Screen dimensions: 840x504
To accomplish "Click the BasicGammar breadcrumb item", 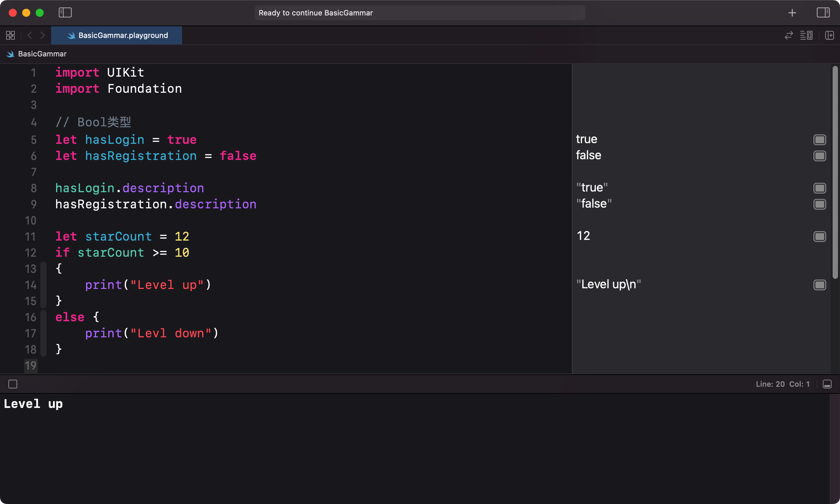I will [x=42, y=54].
